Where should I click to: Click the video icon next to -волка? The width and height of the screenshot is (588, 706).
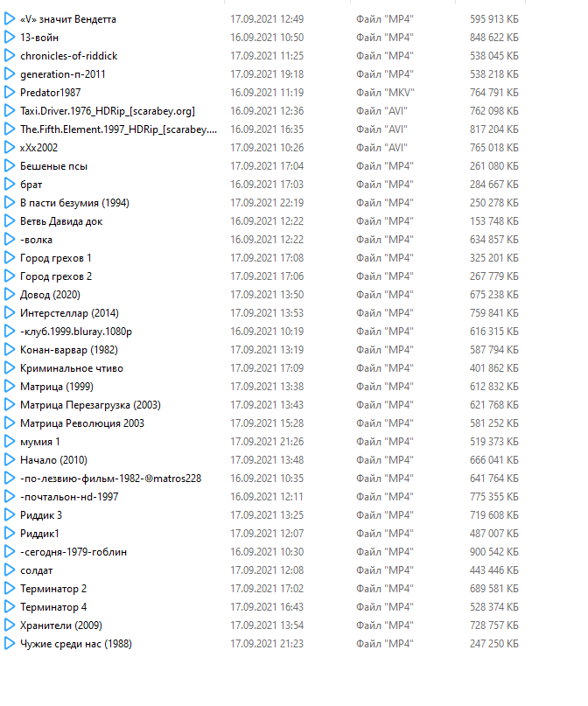point(10,240)
